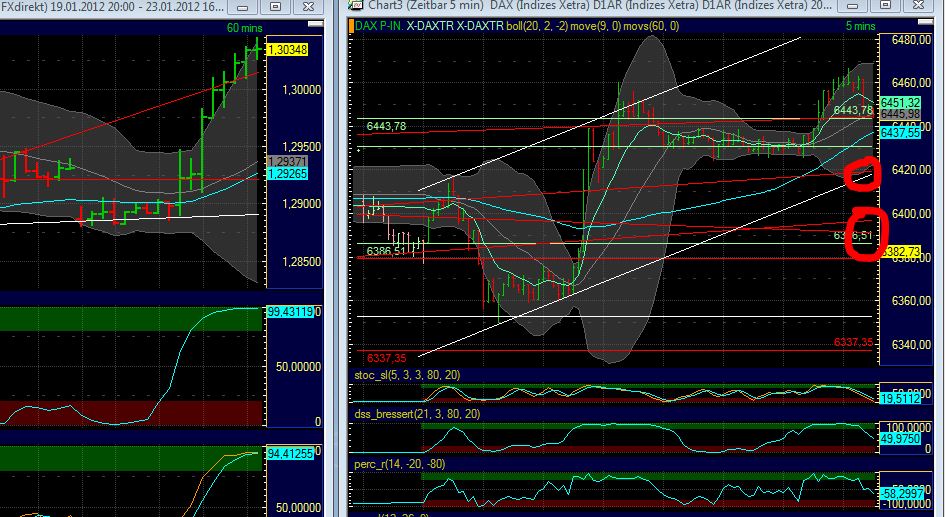Restore the Chart3 window size
Image resolution: width=945 pixels, height=517 pixels.
pos(885,6)
